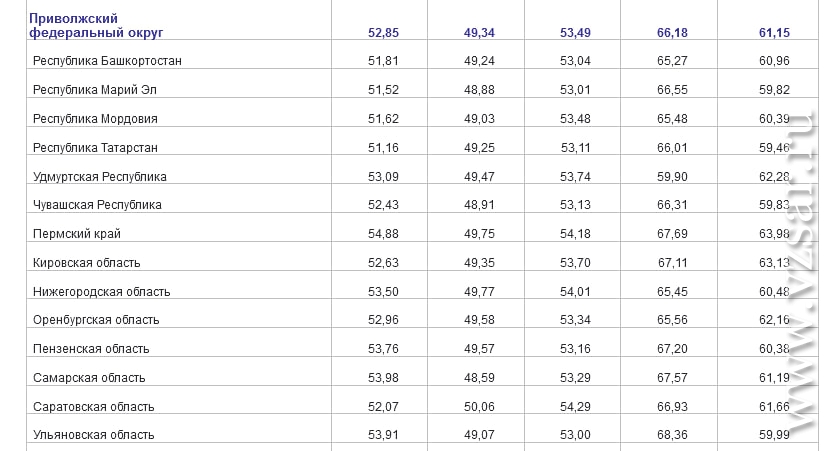830x451 pixels.
Task: Select the Республика Башкортостан row label
Action: (107, 61)
